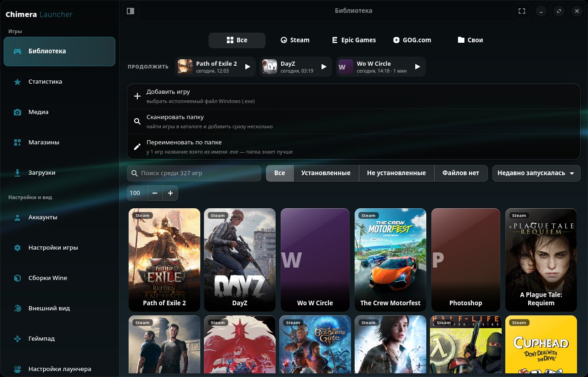Click the DayZ continue thumbnail icon
The image size is (588, 377).
[x=270, y=67]
